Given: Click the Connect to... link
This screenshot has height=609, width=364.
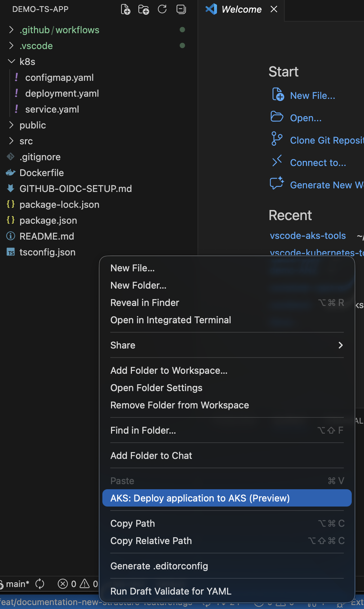Looking at the screenshot, I should [318, 163].
